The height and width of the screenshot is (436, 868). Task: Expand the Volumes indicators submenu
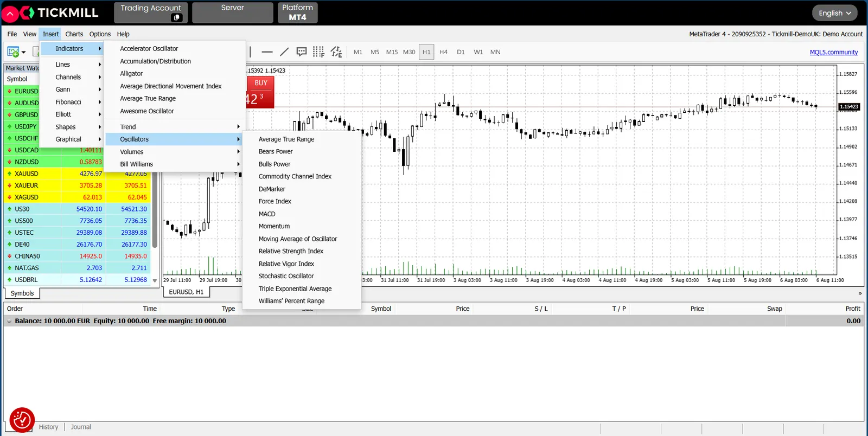175,152
